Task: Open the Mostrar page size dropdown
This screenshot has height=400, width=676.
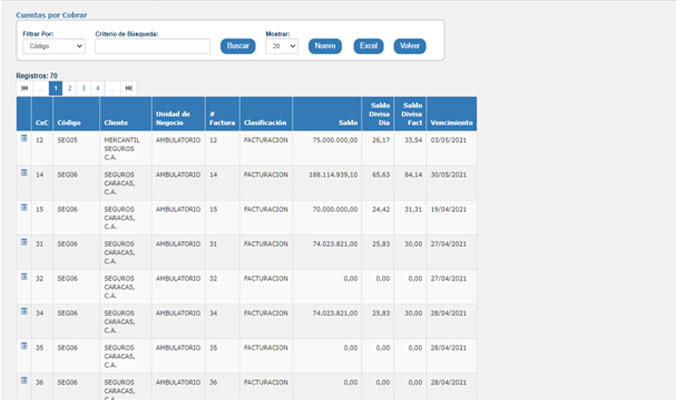Action: click(281, 46)
